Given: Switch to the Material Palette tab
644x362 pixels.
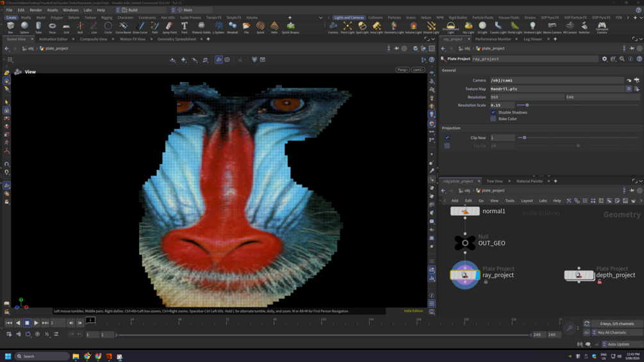Looking at the screenshot, I should [x=529, y=181].
